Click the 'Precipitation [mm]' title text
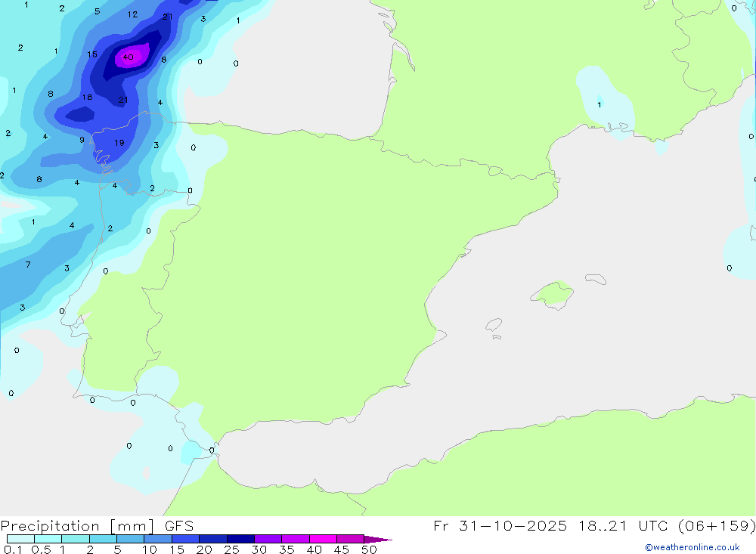Image resolution: width=756 pixels, height=554 pixels. pos(77,526)
